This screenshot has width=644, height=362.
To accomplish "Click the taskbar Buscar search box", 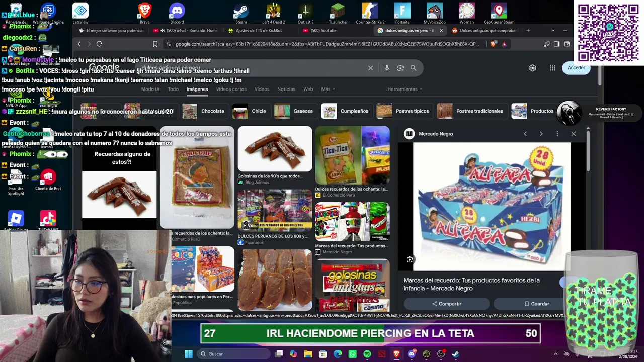I will [x=233, y=354].
